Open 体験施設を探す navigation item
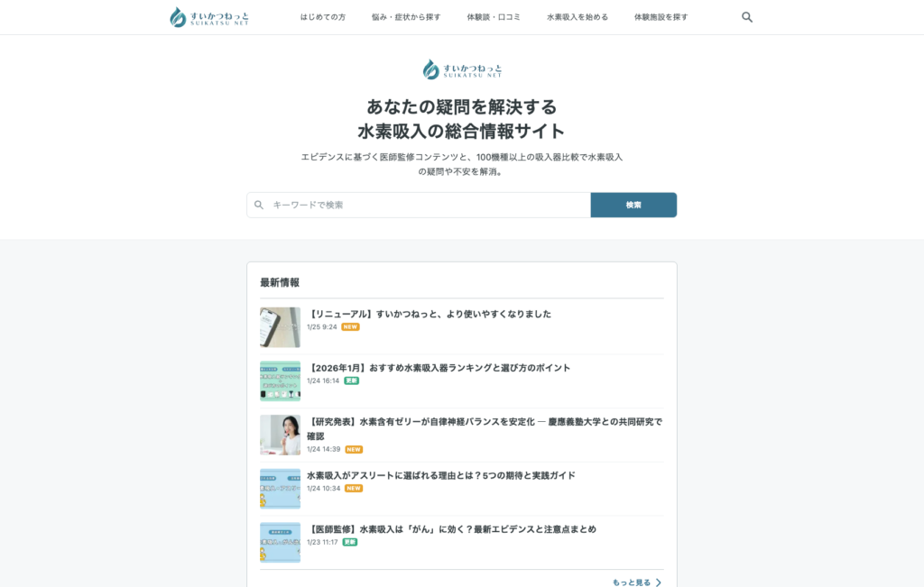Image resolution: width=924 pixels, height=587 pixels. pyautogui.click(x=661, y=17)
